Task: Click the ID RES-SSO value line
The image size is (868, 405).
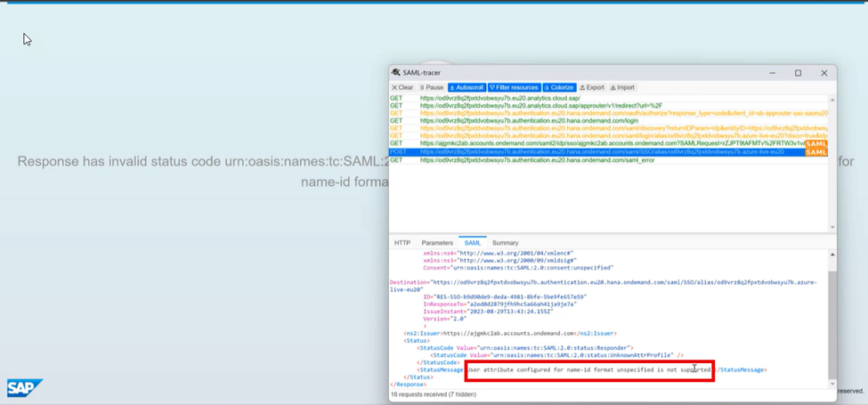Action: [505, 296]
